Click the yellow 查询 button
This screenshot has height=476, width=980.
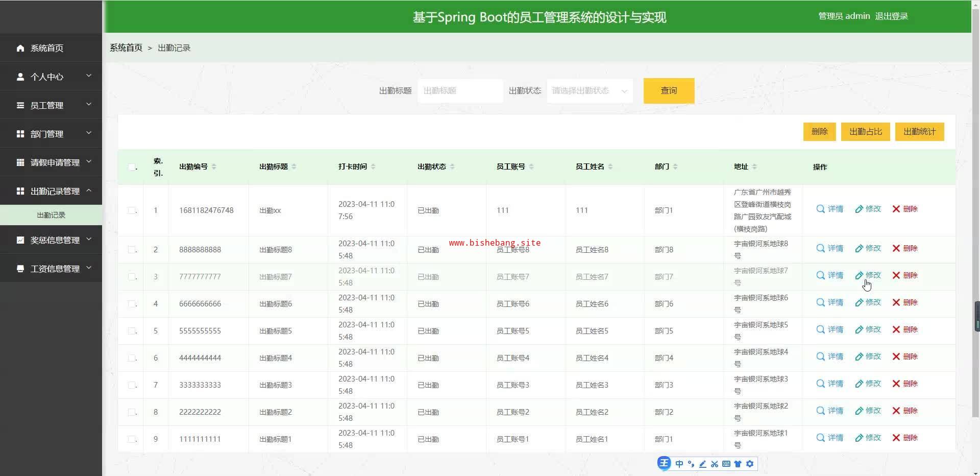(x=669, y=91)
